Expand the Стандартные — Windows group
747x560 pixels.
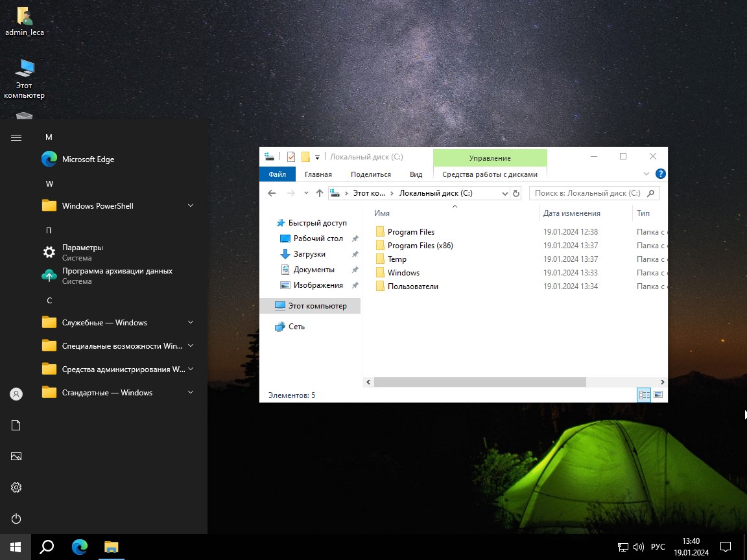pyautogui.click(x=191, y=393)
